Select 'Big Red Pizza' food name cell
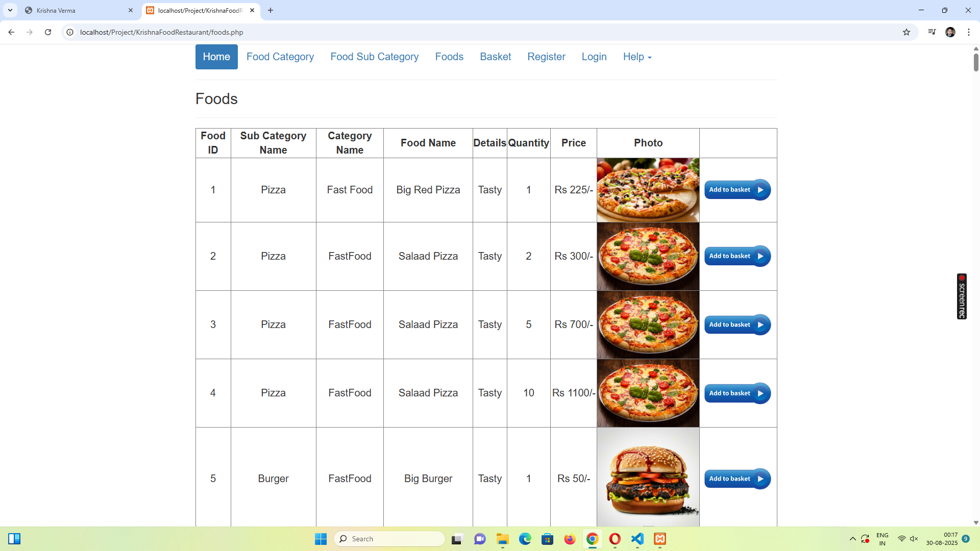Screen dimensions: 980x551 coord(428,190)
